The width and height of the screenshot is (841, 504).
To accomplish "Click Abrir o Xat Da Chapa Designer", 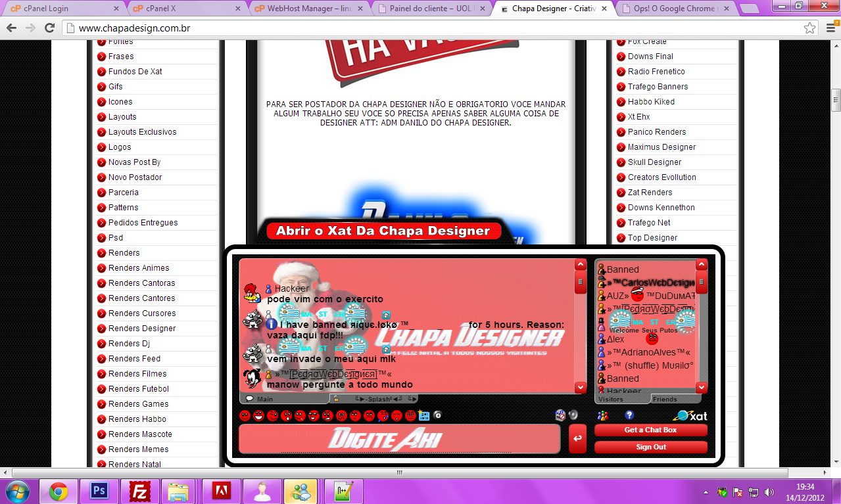I will click(383, 231).
